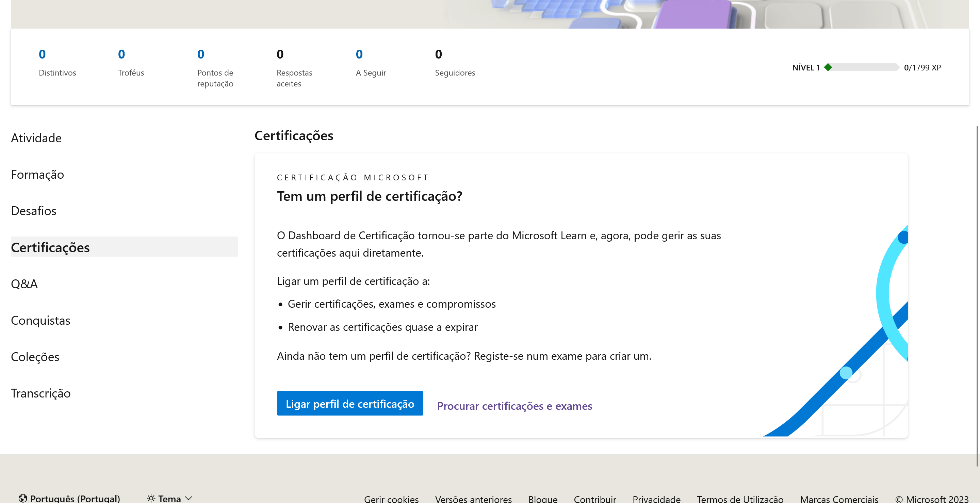Click the XP level progress bar
980x503 pixels.
tap(861, 67)
